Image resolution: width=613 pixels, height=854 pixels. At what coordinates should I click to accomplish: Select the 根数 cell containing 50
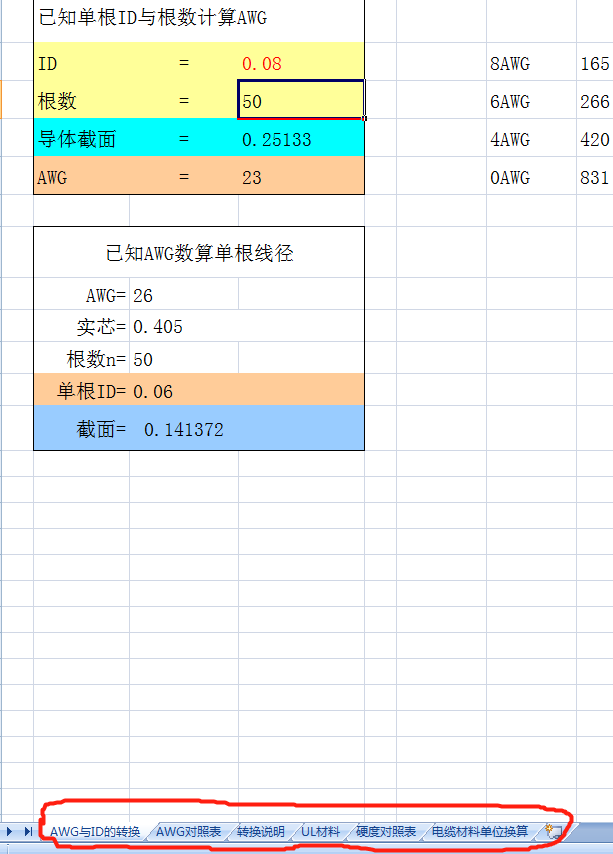pyautogui.click(x=300, y=101)
